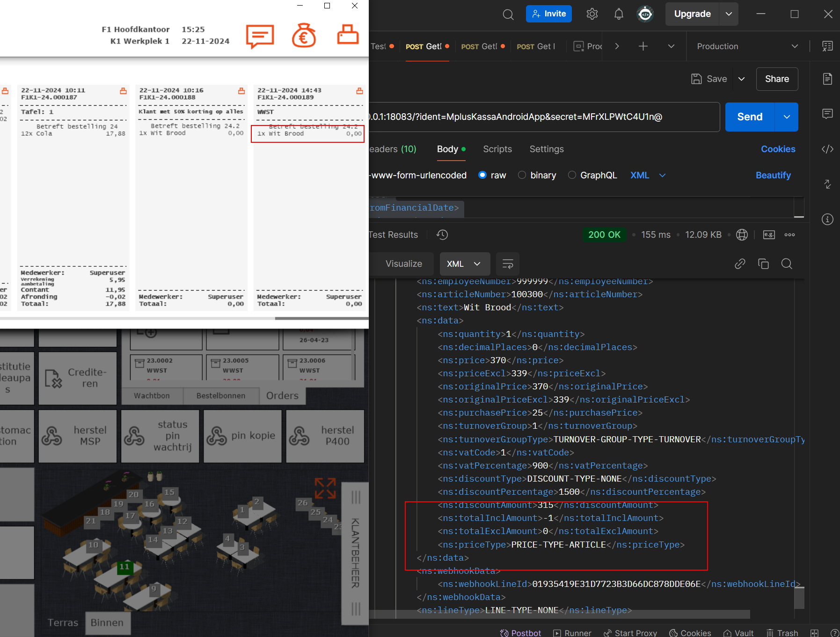The width and height of the screenshot is (840, 637).
Task: Click the Visualize button
Action: [x=403, y=264]
